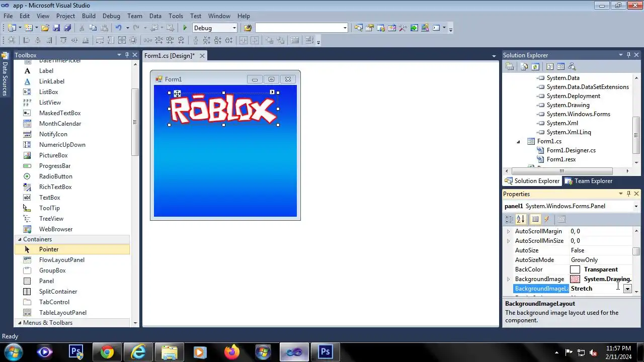The image size is (644, 362).
Task: Switch to the Team Explorer tab
Action: pos(589,181)
